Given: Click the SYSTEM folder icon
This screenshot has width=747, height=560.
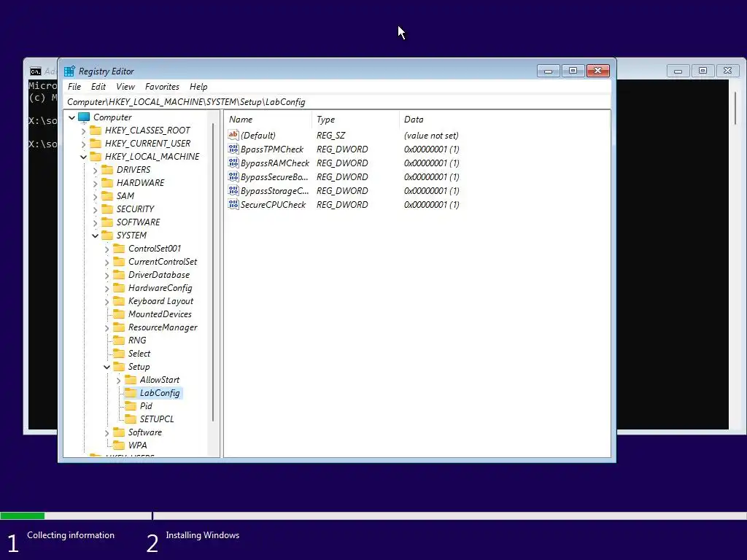Looking at the screenshot, I should (x=108, y=236).
